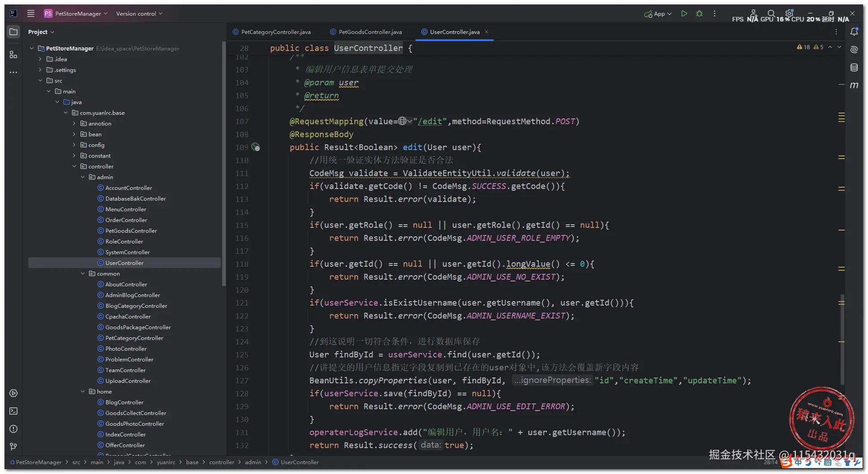Collapse the home package
This screenshot has width=868, height=474.
(x=83, y=391)
